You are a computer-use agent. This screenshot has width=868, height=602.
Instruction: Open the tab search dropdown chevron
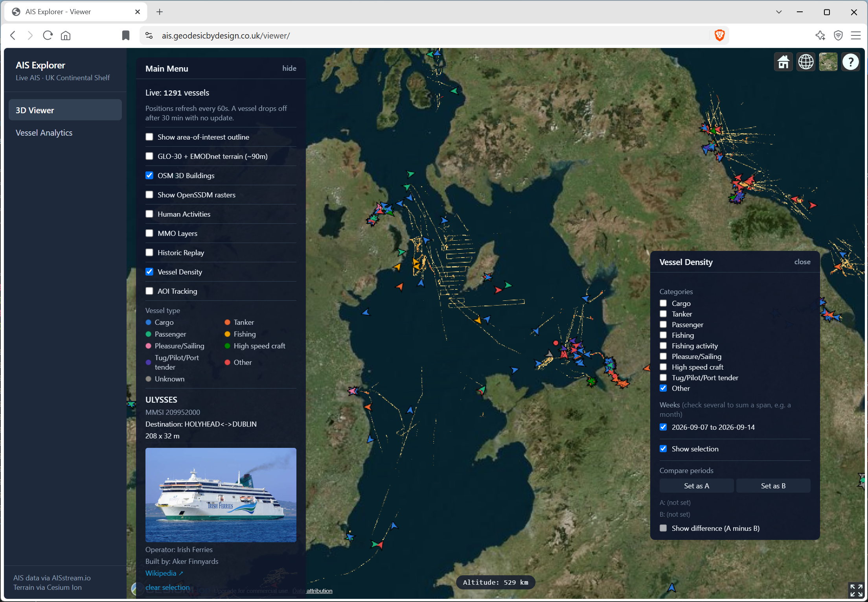[779, 12]
